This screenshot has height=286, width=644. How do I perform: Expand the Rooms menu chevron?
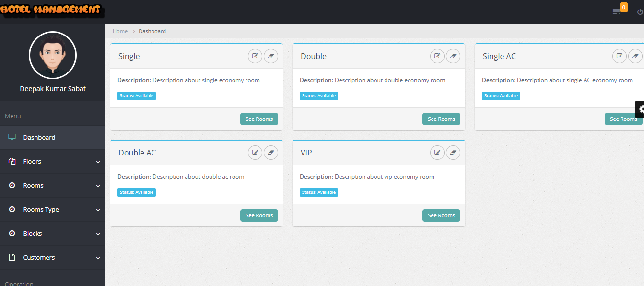click(x=98, y=186)
